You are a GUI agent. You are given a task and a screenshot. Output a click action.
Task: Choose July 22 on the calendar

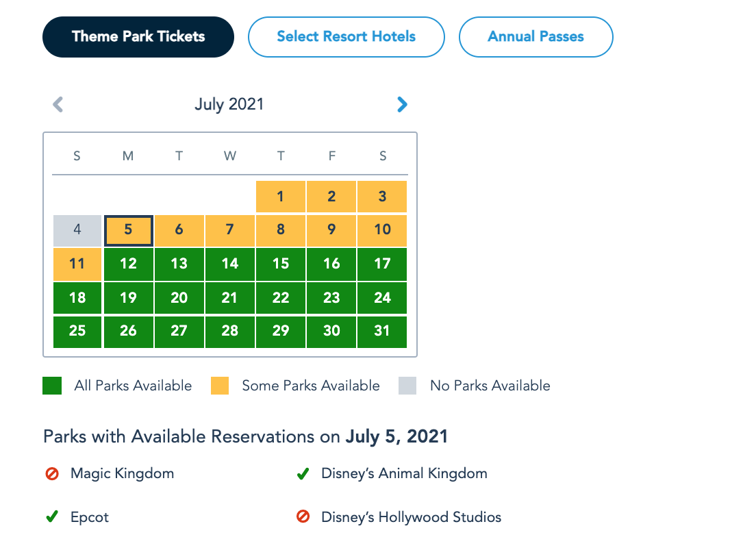(281, 297)
